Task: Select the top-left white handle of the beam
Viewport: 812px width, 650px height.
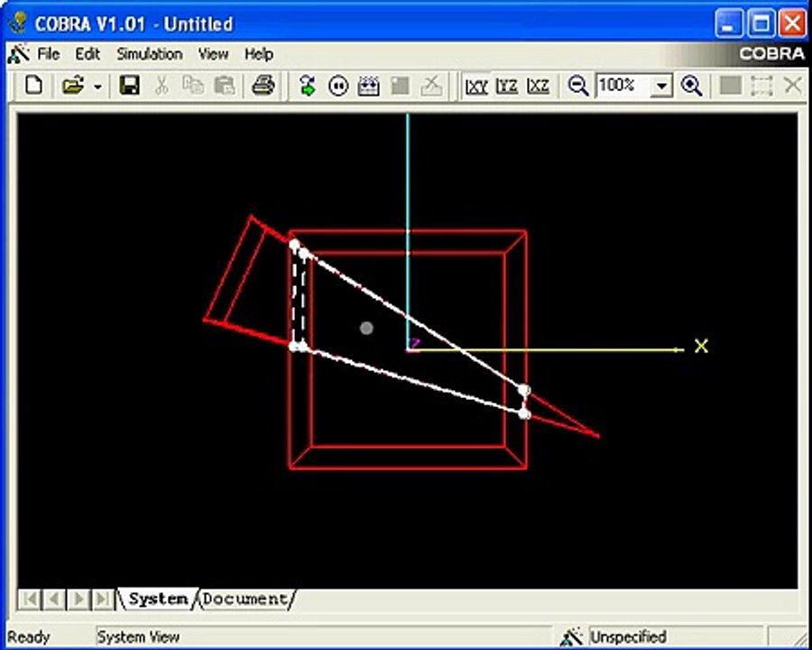Action: point(295,244)
